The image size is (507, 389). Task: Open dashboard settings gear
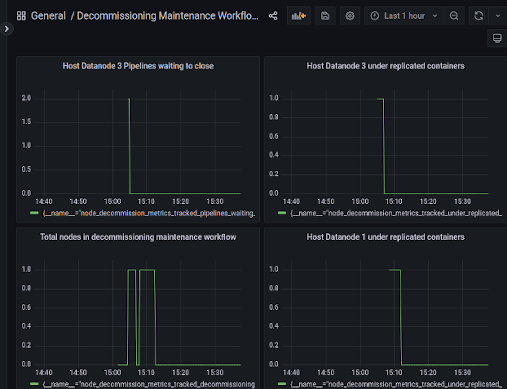point(350,16)
